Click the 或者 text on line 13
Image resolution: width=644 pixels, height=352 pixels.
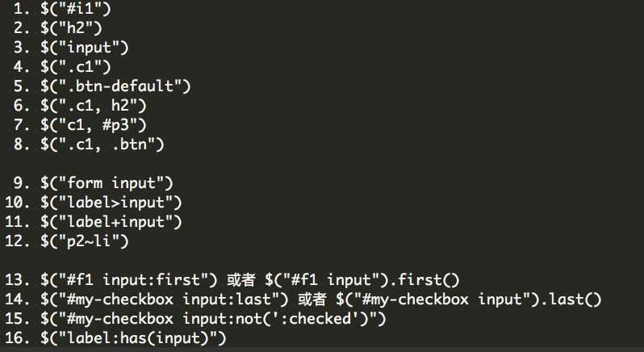coord(240,280)
